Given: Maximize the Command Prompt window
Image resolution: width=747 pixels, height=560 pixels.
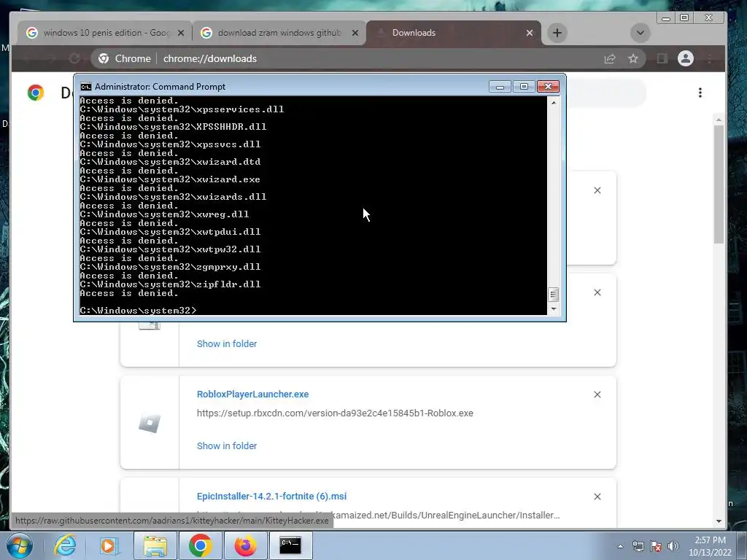Looking at the screenshot, I should 524,87.
